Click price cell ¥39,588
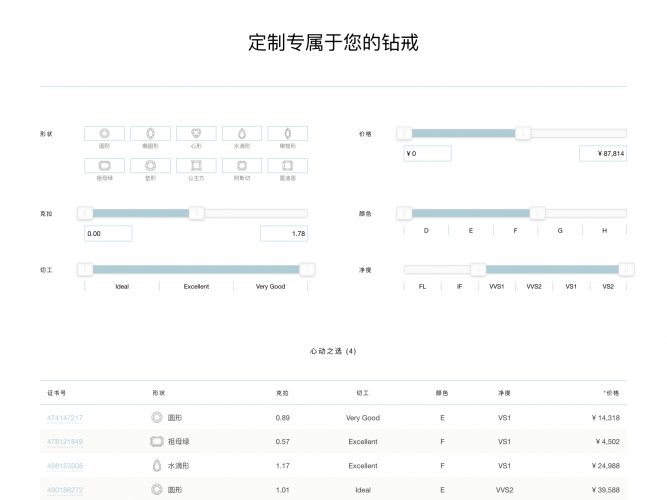This screenshot has height=500, width=667. pos(606,490)
